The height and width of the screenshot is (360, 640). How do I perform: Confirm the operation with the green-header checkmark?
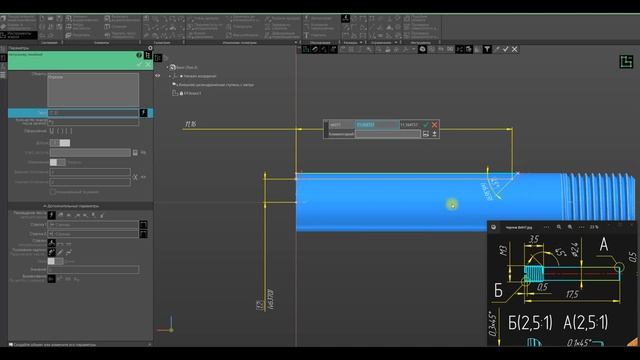coord(140,64)
